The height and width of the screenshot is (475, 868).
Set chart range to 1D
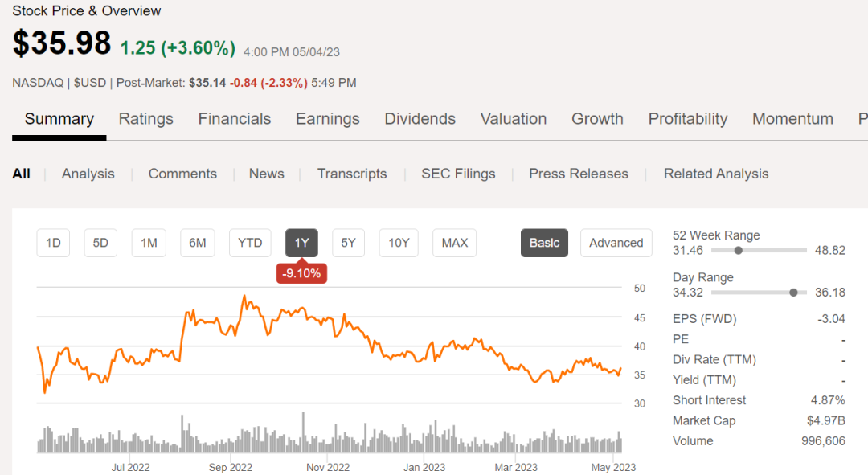pos(53,243)
